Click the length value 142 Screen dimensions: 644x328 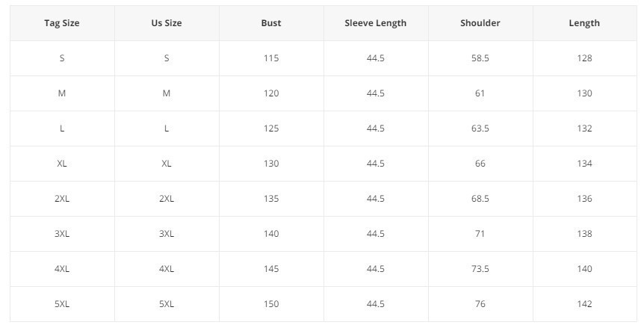click(584, 304)
